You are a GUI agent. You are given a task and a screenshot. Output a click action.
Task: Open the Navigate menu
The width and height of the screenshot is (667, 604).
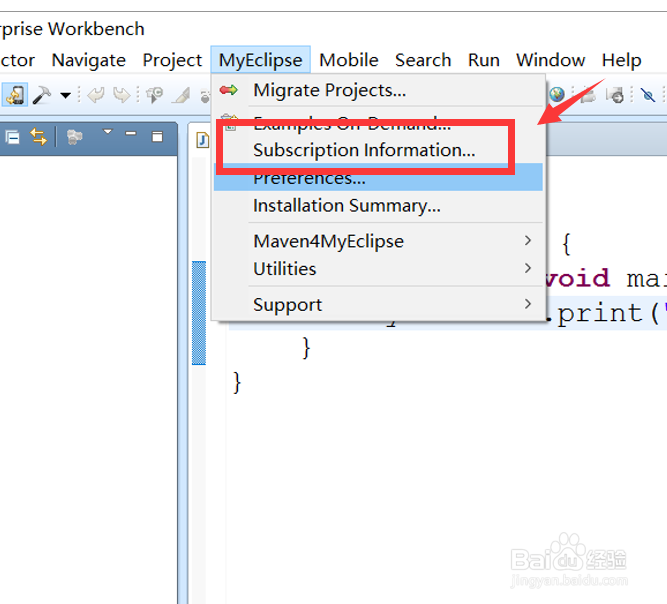(x=88, y=60)
